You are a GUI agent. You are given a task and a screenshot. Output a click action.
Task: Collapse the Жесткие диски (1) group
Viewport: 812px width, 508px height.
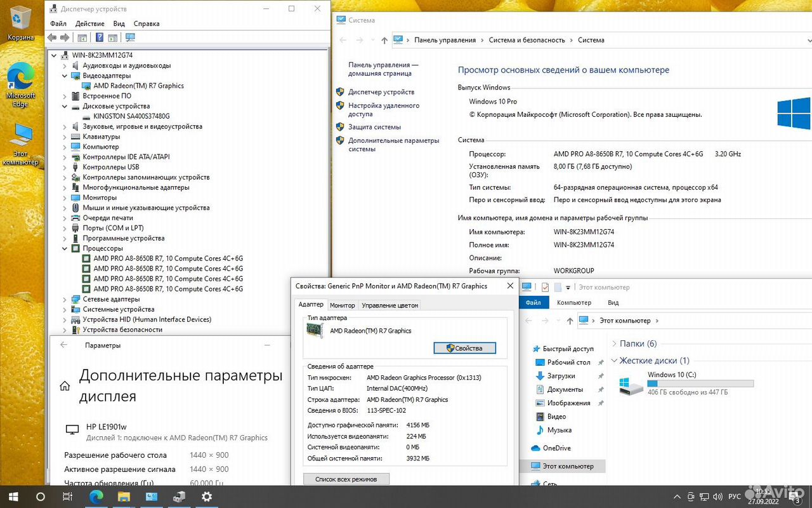[613, 361]
